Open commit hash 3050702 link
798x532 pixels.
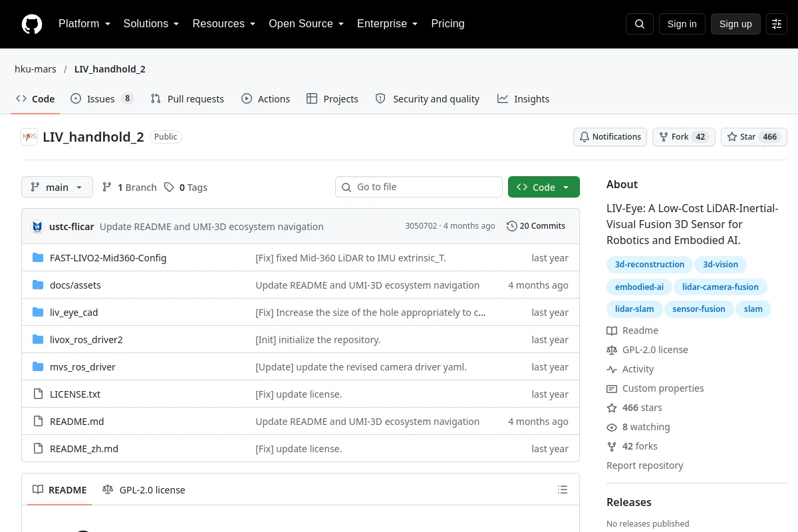(x=421, y=226)
